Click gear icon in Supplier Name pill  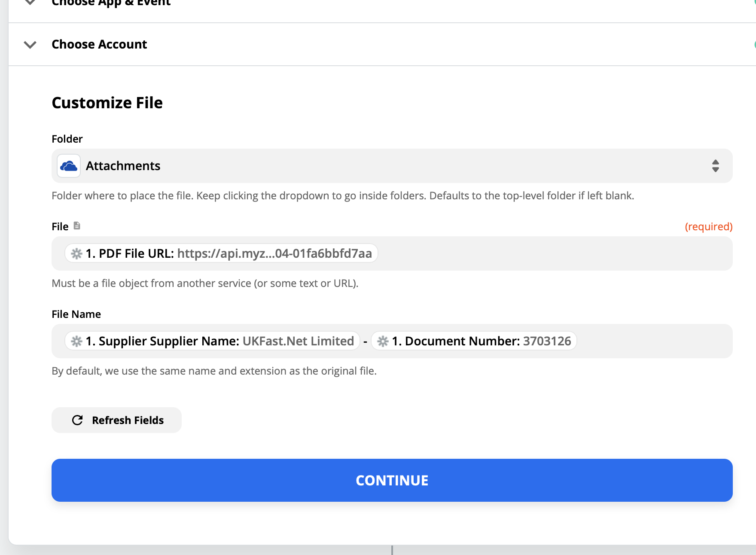[76, 341]
